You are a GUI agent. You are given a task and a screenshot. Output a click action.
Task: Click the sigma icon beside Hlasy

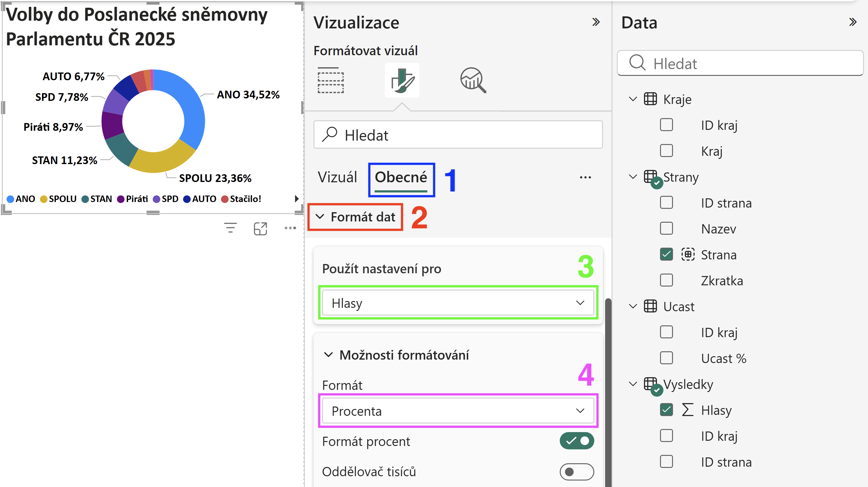687,410
